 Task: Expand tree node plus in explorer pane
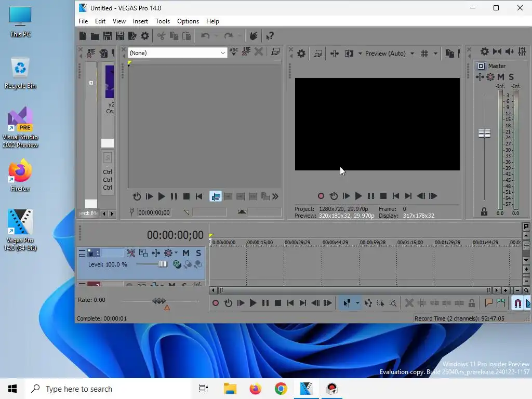tap(91, 83)
